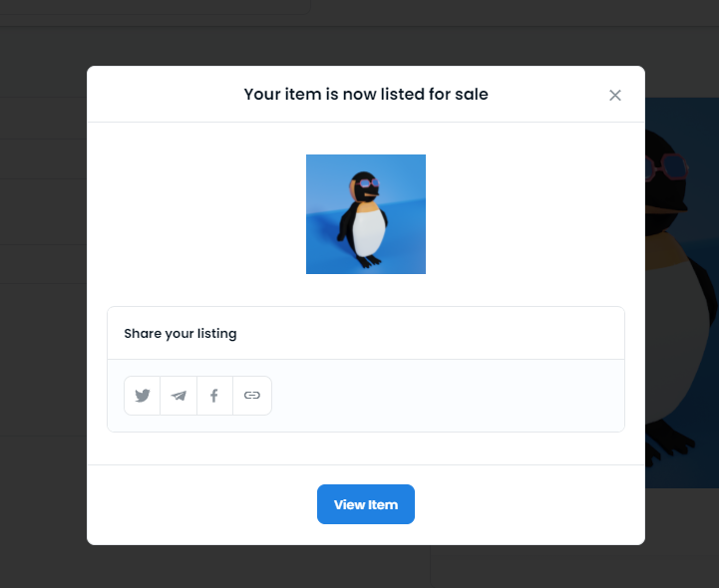Click empty space beside the share icons
Image resolution: width=719 pixels, height=588 pixels.
pos(448,396)
